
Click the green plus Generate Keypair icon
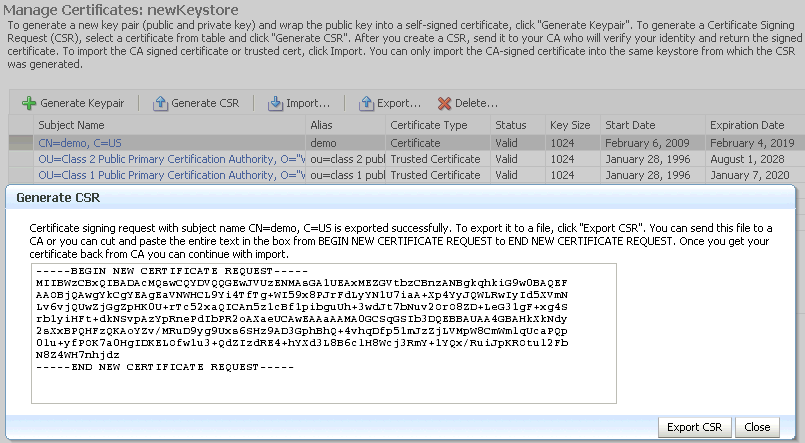point(29,103)
